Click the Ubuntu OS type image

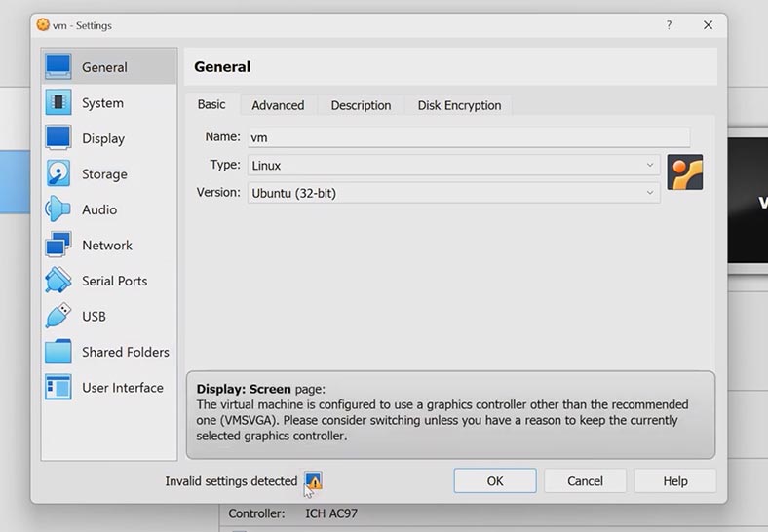(685, 171)
